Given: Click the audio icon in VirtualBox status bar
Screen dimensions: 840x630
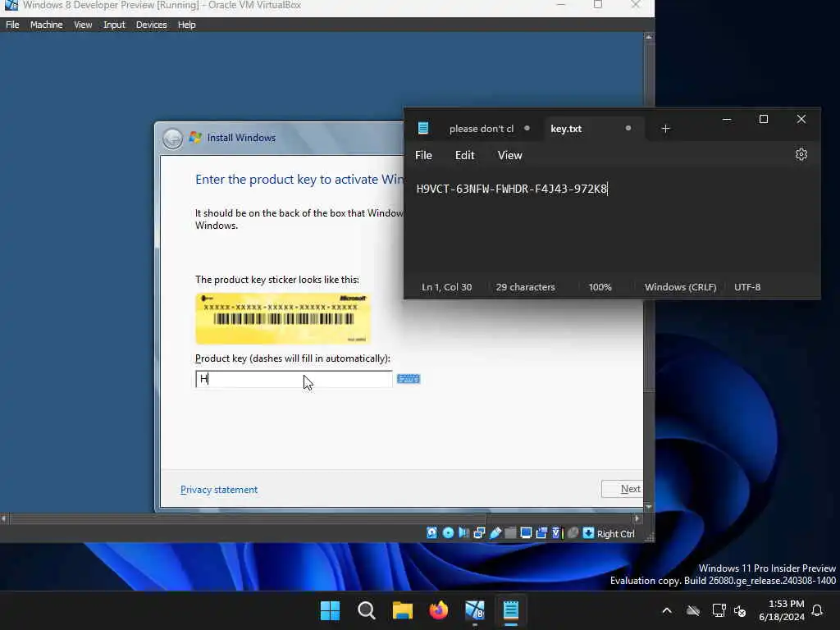Looking at the screenshot, I should point(464,533).
